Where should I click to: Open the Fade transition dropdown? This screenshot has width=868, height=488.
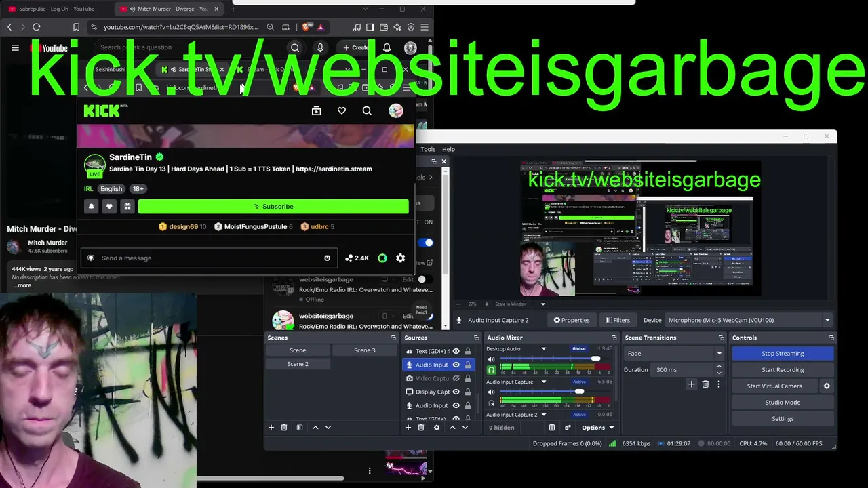click(674, 353)
